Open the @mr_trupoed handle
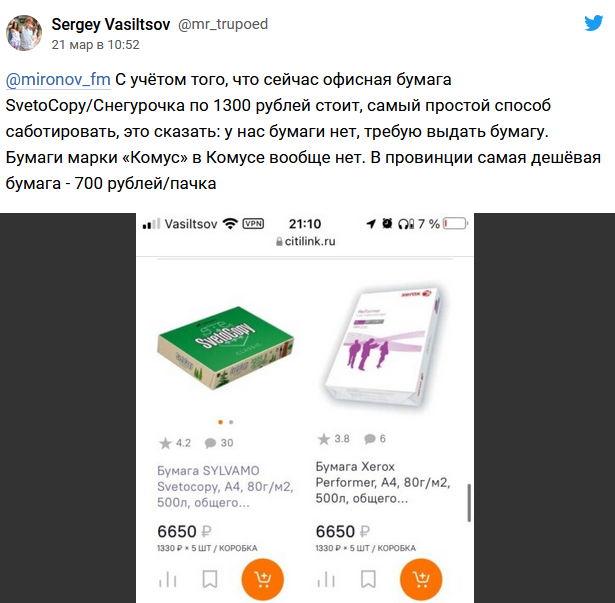Screen dimensions: 615x603 (223, 24)
